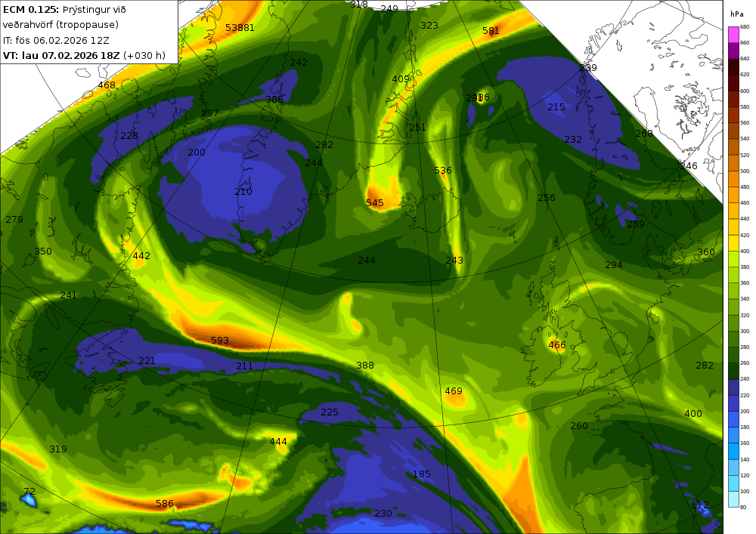Screen dimensions: 756x534
Task: Click the '581' pressure value on the map
Action: tap(491, 31)
